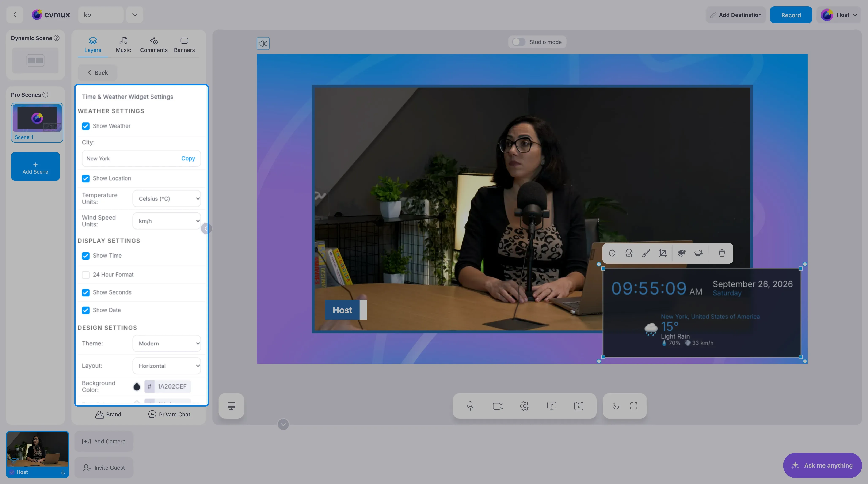Click the monitor display icon button

coord(231,406)
